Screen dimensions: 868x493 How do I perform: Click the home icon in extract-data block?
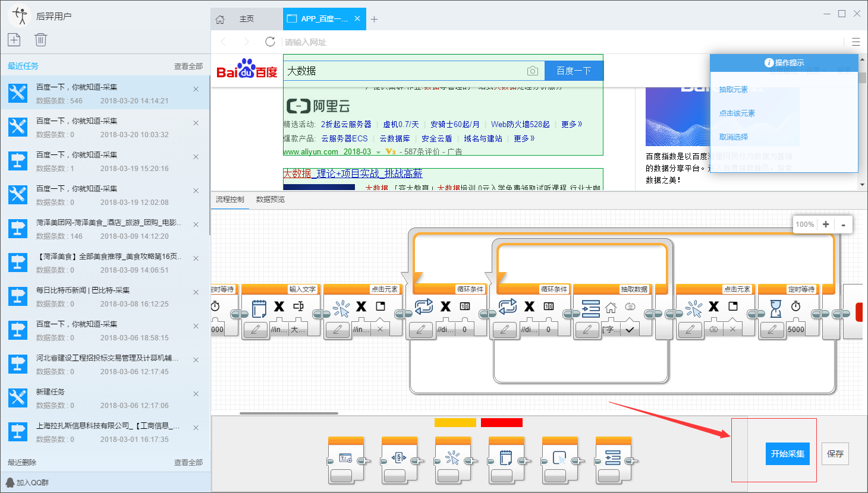click(x=611, y=307)
